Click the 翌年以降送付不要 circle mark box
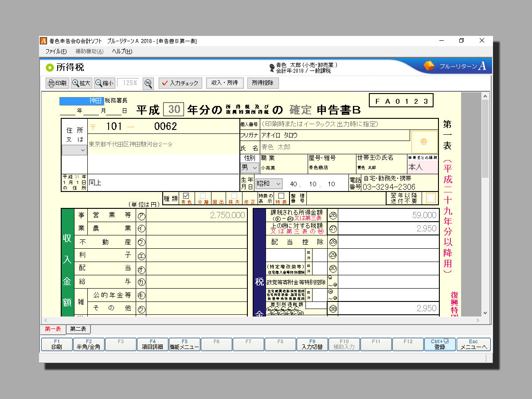Image resolution: width=532 pixels, height=399 pixels. pyautogui.click(x=430, y=198)
